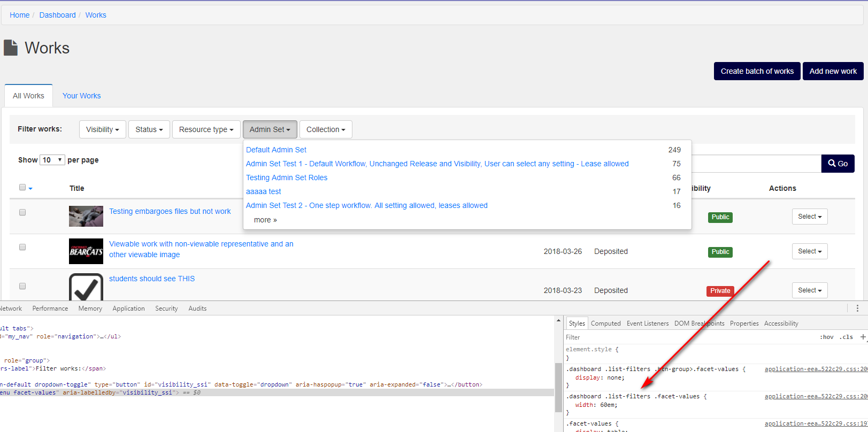This screenshot has height=432, width=868.
Task: Change the per page count selector
Action: click(52, 160)
